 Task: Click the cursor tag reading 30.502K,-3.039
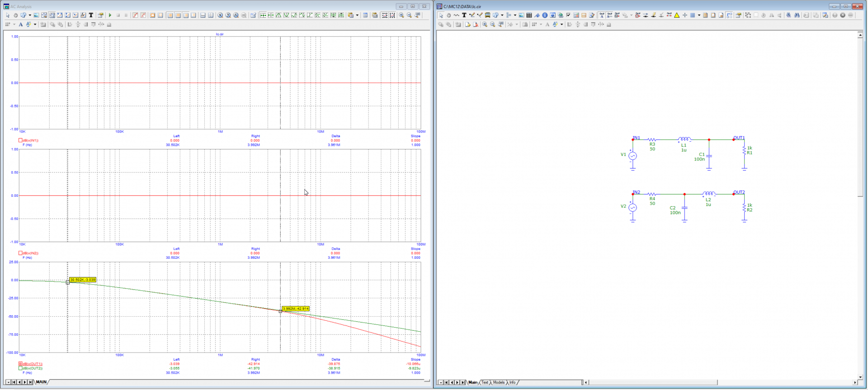pos(83,280)
